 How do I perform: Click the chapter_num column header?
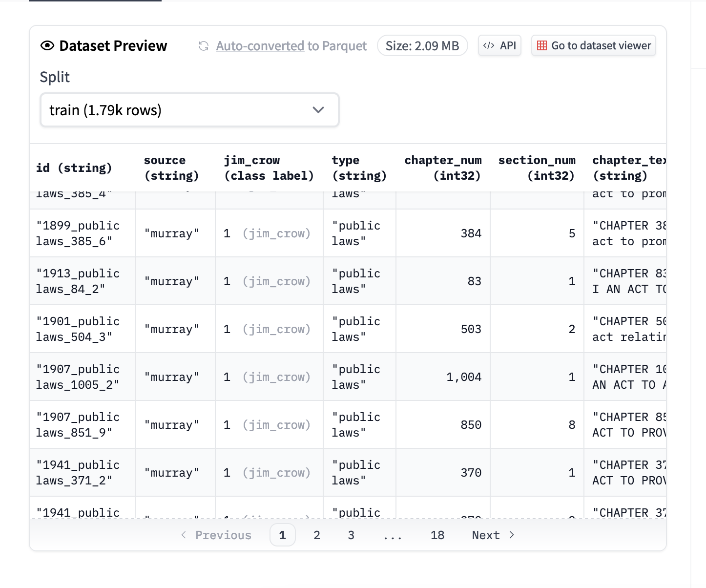(x=442, y=168)
